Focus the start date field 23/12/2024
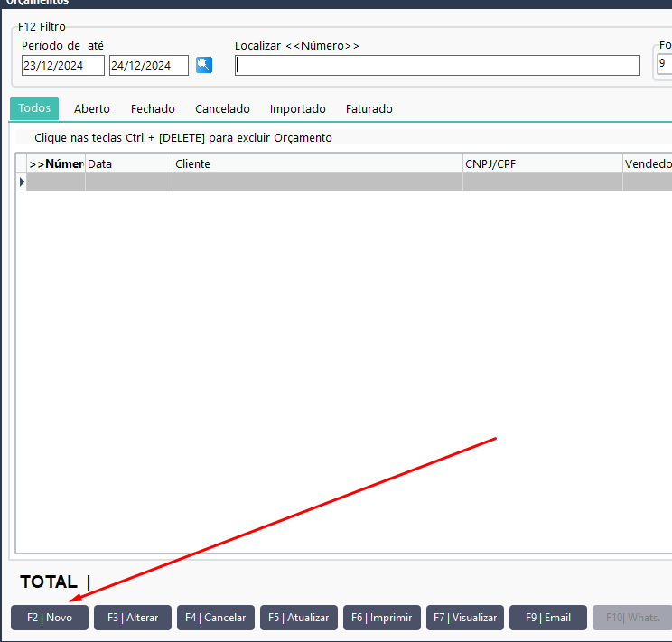 click(63, 66)
